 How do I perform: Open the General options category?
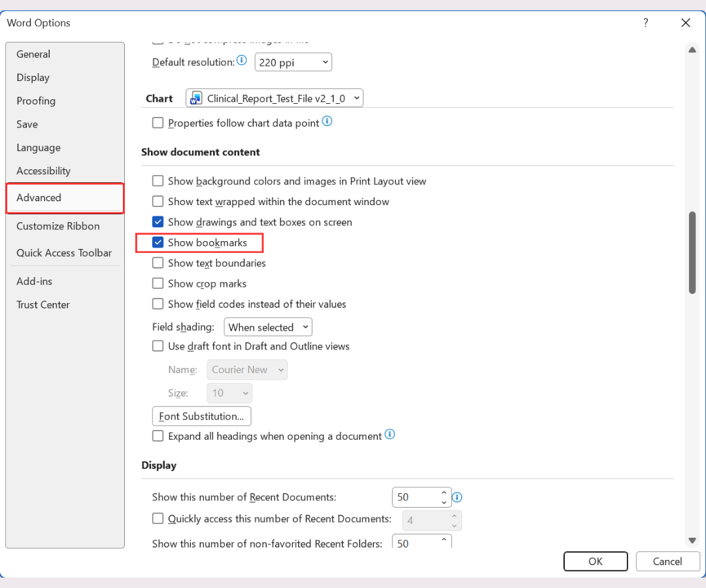(65, 54)
